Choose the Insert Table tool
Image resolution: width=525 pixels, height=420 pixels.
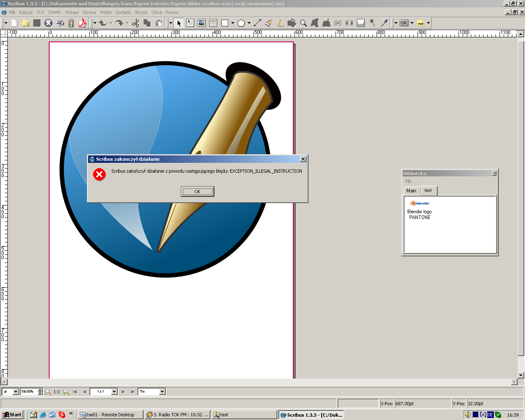(x=213, y=23)
